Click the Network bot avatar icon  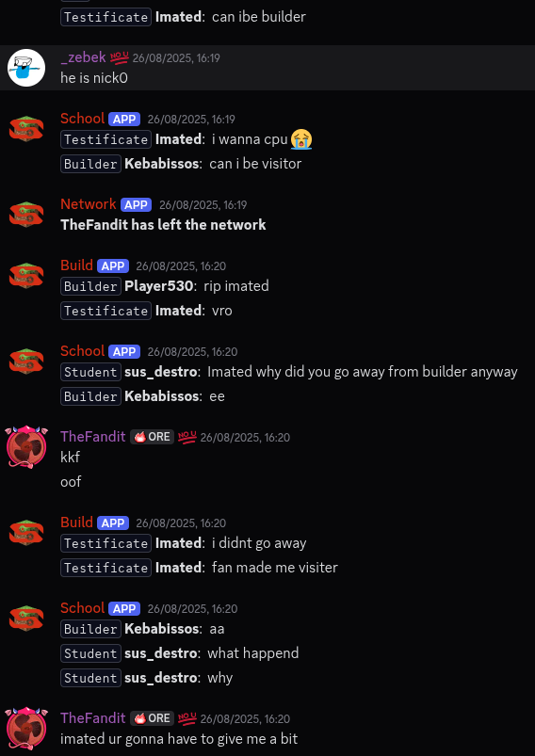26,215
